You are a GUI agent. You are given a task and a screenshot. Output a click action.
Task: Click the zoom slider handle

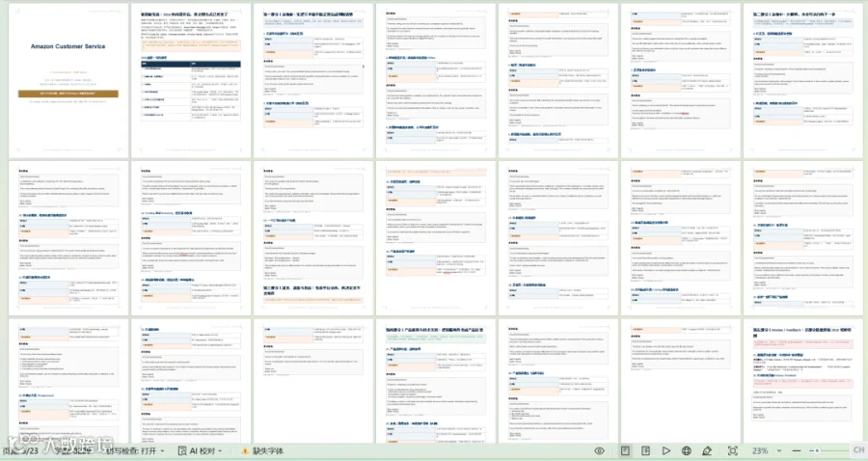pos(817,451)
